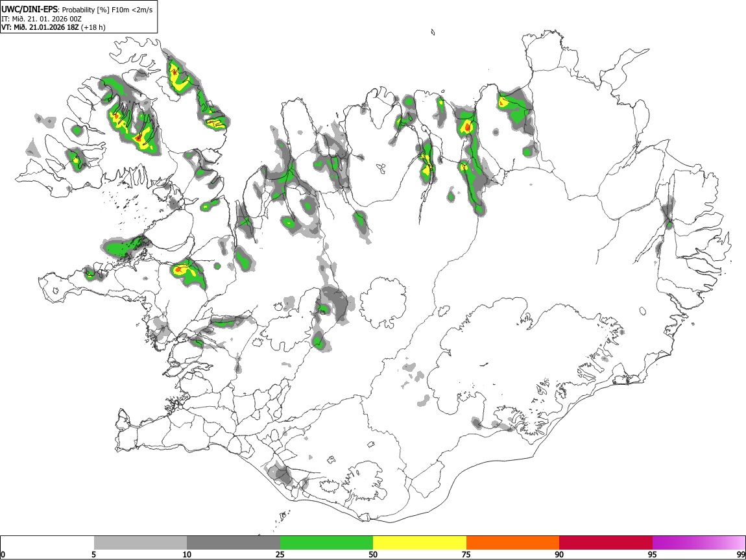Viewport: 746px width, 560px height.
Task: Click the 'UWC/DINI-EPS' title text
Action: tap(29, 10)
